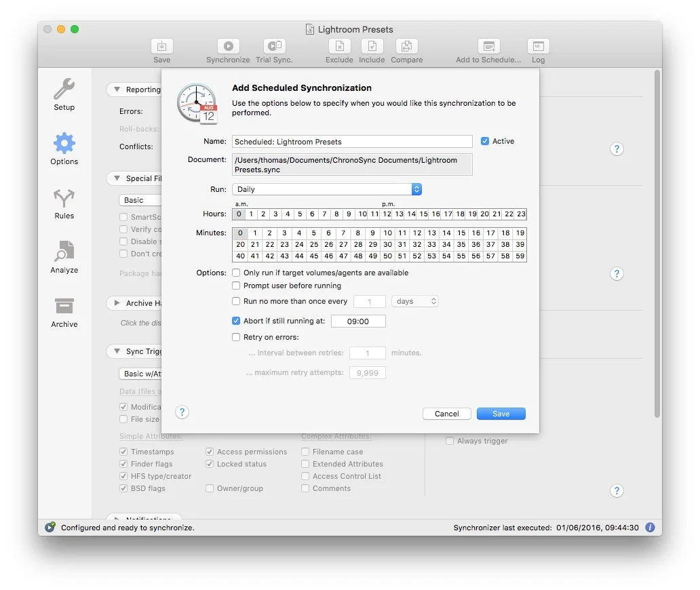Open the Run frequency Daily dropdown

tap(327, 189)
